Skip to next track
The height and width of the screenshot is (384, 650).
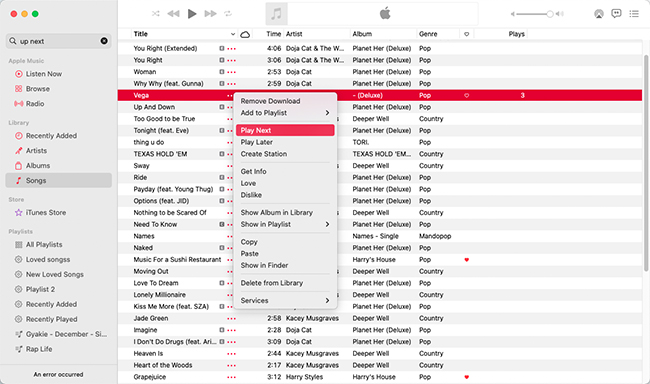pos(211,14)
